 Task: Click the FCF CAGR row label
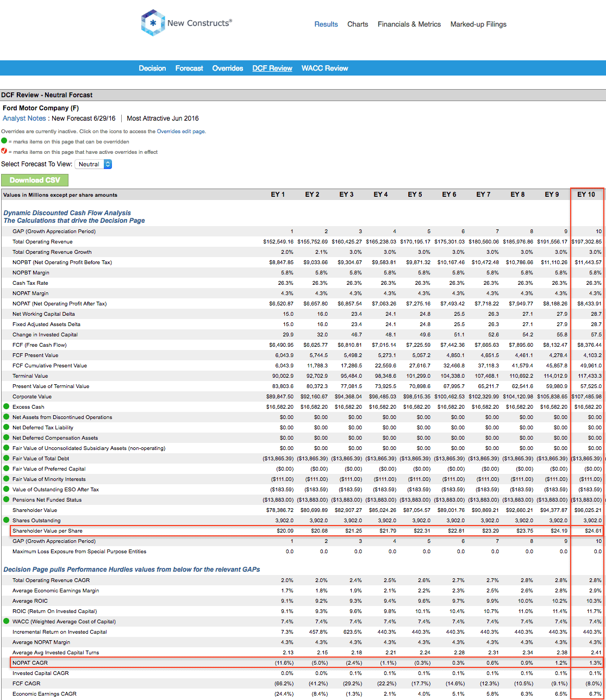click(x=26, y=683)
